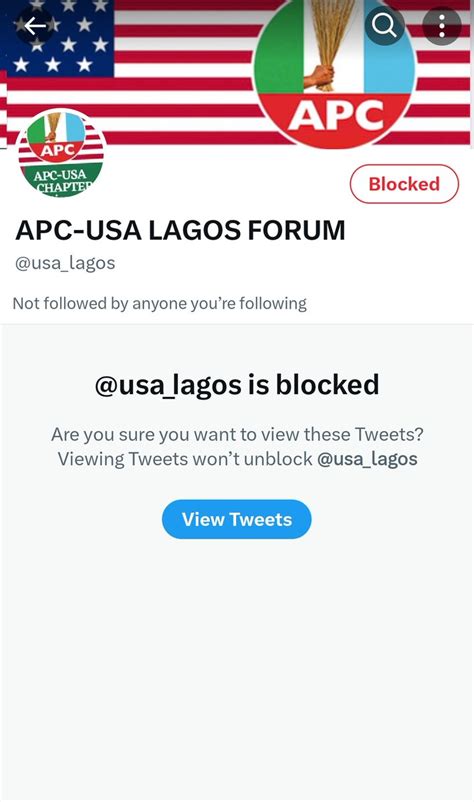
Task: Tap the "Are you sure" question text
Action: [237, 434]
